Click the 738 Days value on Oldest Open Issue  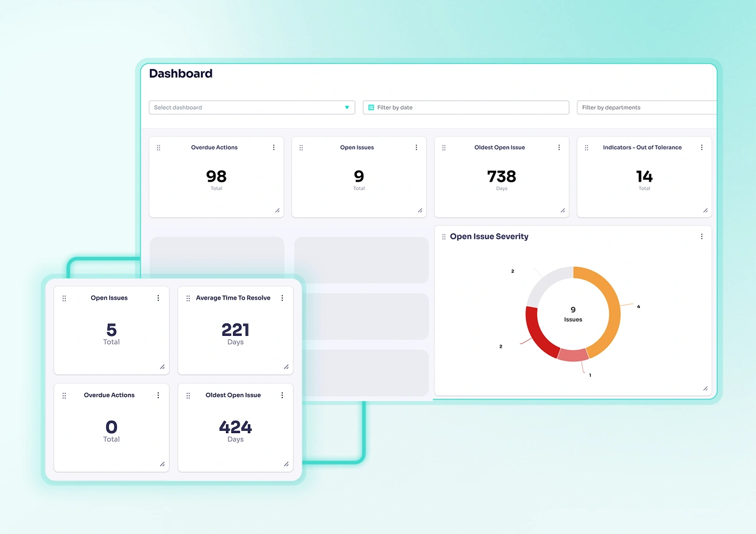pyautogui.click(x=502, y=176)
